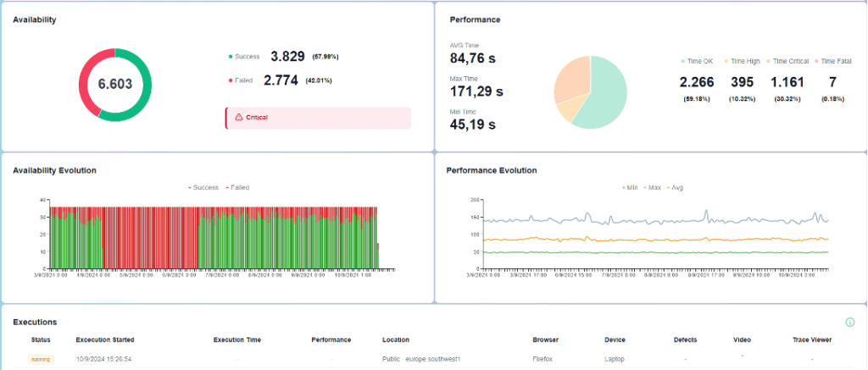
Task: Toggle Time Critical in pie chart legend
Action: (x=787, y=62)
